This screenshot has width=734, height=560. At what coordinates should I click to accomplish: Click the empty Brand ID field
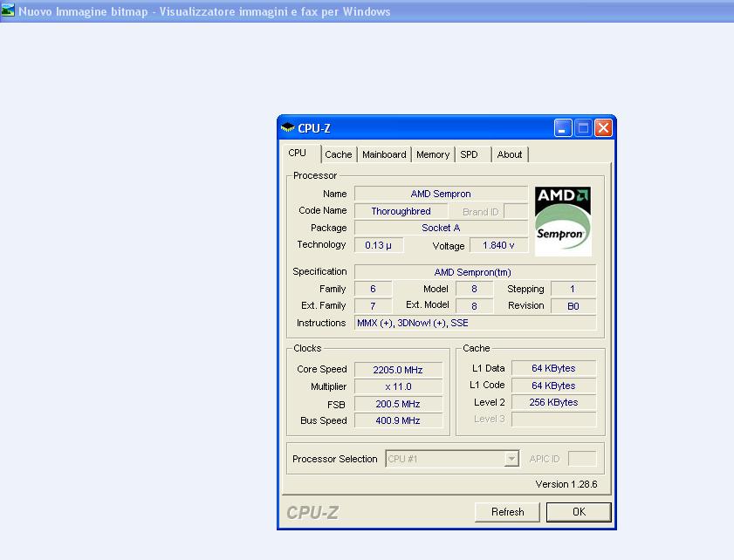pos(516,211)
